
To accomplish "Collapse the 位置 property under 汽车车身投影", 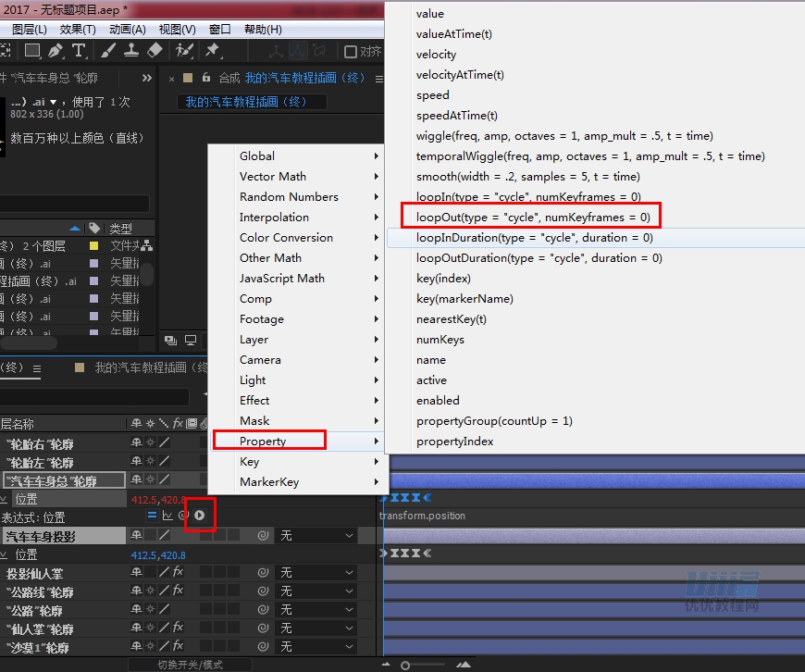I will pyautogui.click(x=5, y=554).
